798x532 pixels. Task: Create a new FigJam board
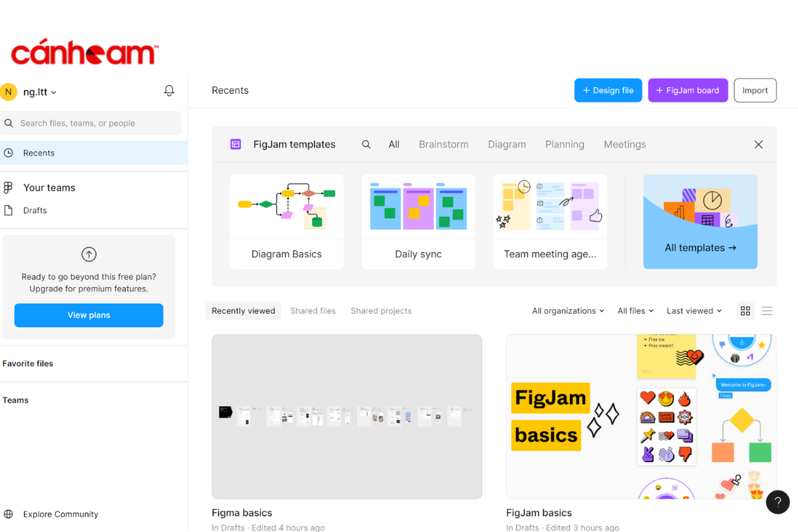pyautogui.click(x=688, y=90)
